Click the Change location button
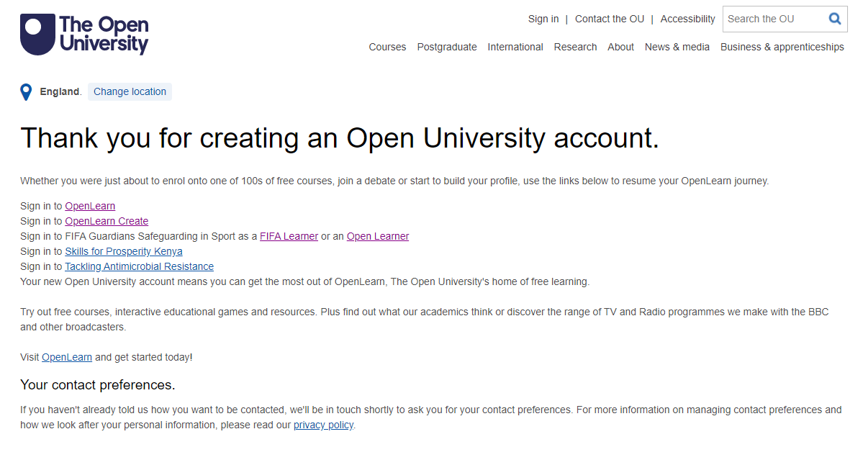 [x=130, y=91]
